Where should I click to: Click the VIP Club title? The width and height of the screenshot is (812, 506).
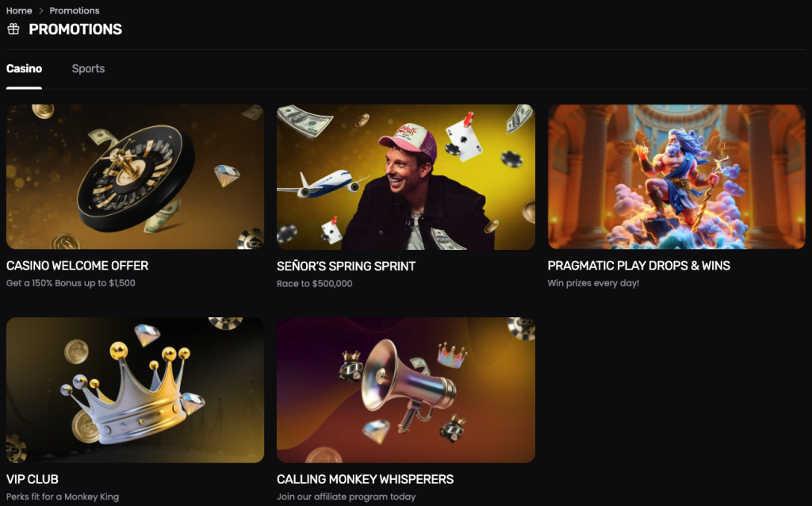pyautogui.click(x=32, y=479)
